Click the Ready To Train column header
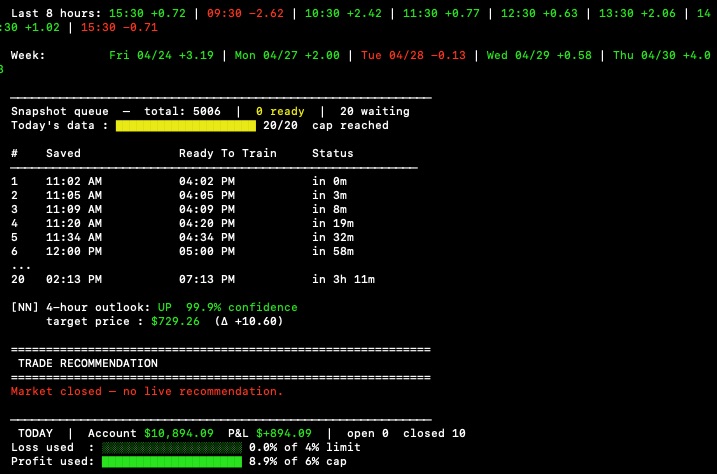 pos(228,154)
